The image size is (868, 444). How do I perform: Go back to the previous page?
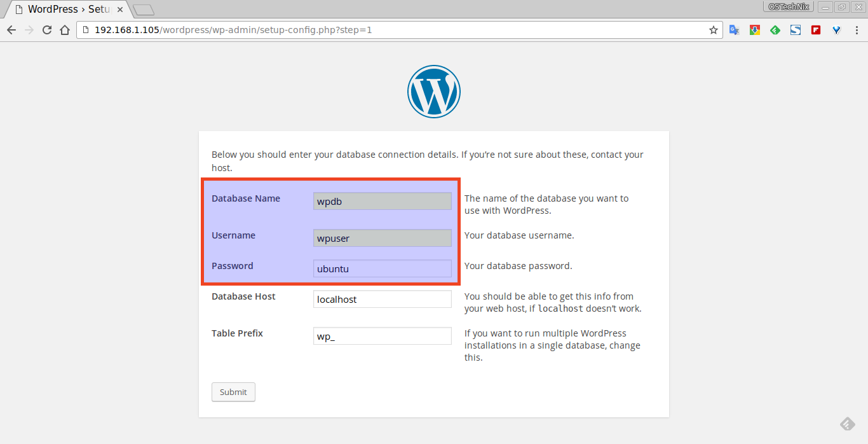tap(11, 30)
